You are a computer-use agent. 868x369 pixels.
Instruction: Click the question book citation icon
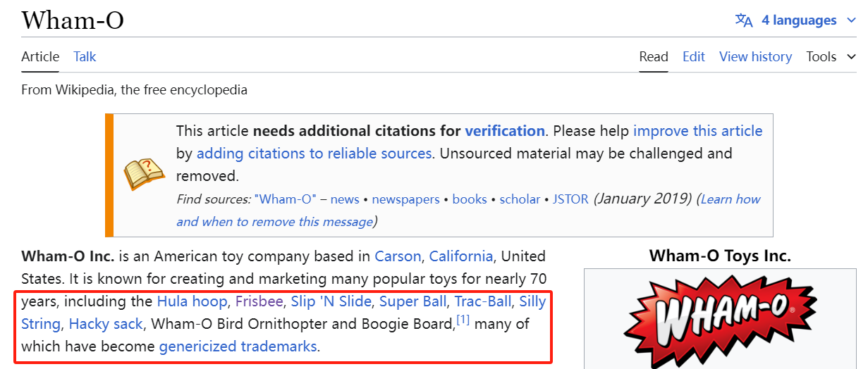tap(144, 174)
